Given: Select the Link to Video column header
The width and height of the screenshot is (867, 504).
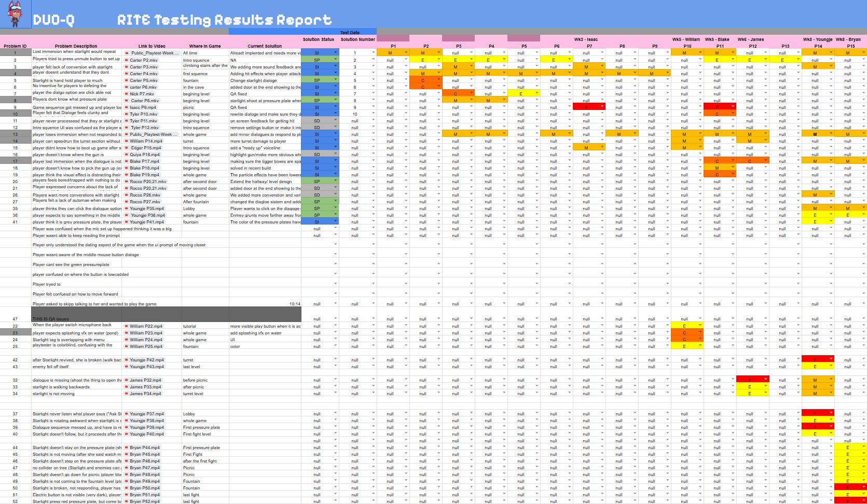Looking at the screenshot, I should (152, 46).
